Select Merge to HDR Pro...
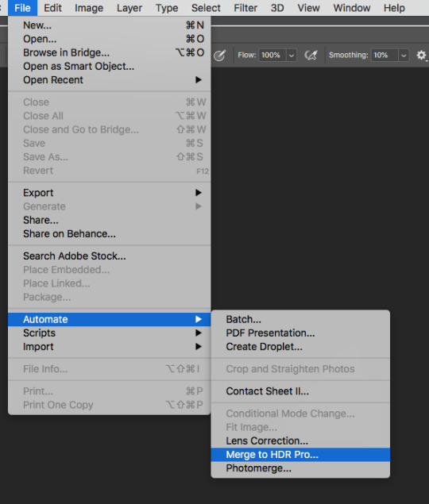Image resolution: width=429 pixels, height=504 pixels. coord(300,455)
